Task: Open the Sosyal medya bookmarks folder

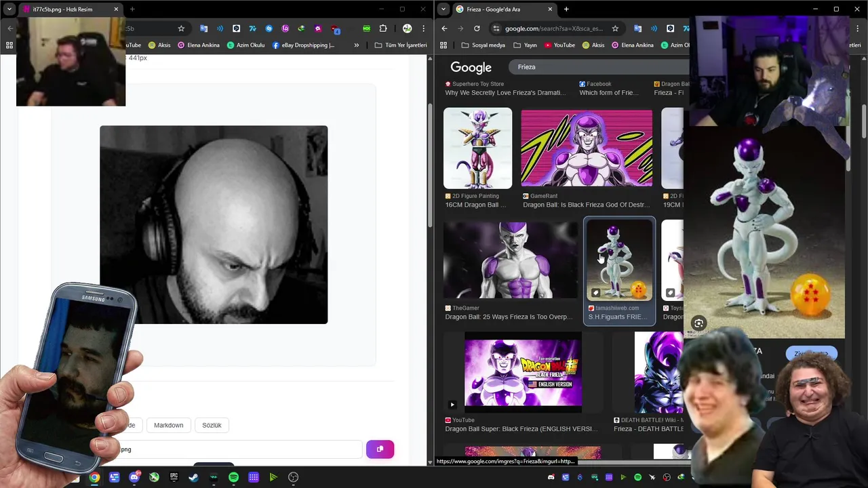Action: click(x=483, y=45)
